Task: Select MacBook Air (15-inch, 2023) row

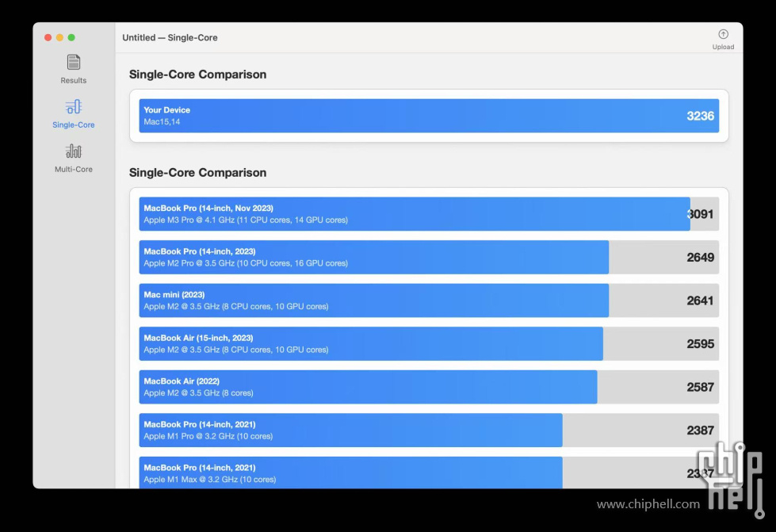Action: pos(429,343)
